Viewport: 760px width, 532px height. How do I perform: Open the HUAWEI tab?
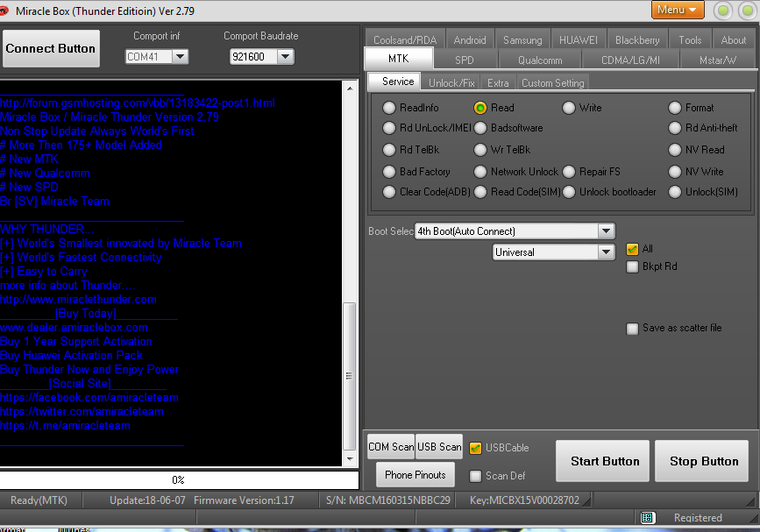tap(579, 40)
